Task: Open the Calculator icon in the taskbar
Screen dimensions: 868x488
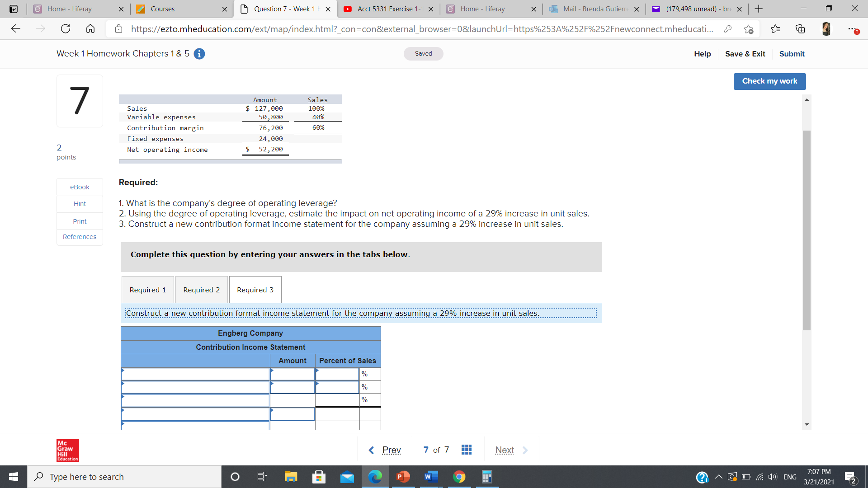Action: click(487, 476)
